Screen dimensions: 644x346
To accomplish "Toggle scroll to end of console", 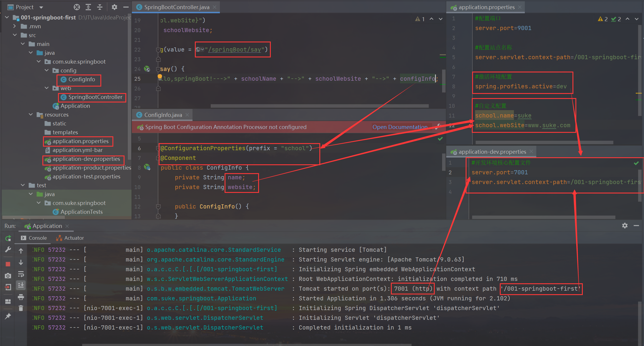I will coord(21,285).
